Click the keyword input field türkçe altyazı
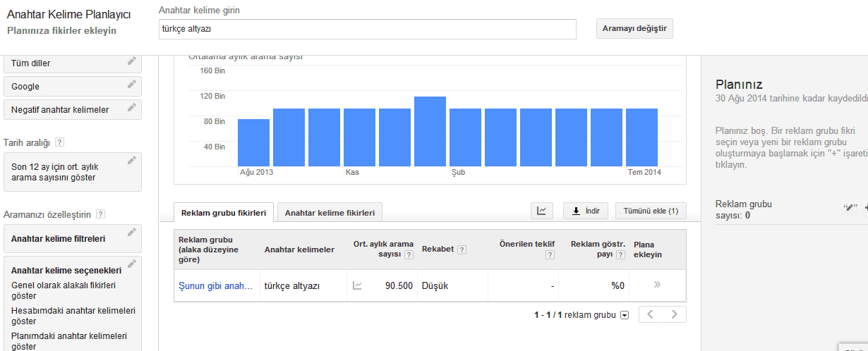This screenshot has height=351, width=868. 368,29
